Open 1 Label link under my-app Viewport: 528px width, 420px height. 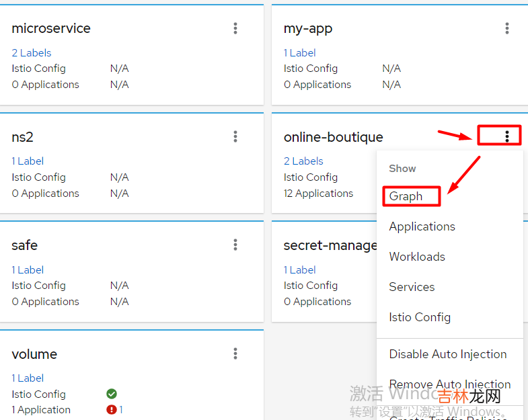click(299, 53)
